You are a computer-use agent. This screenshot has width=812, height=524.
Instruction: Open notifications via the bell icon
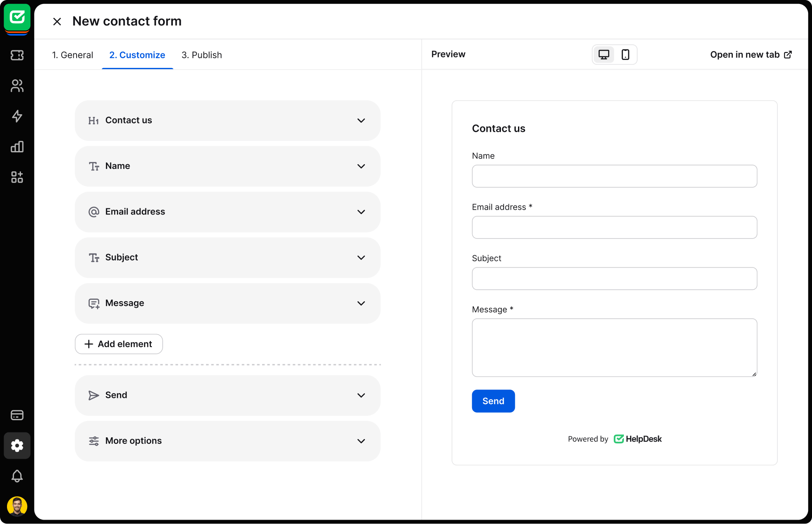pos(17,476)
